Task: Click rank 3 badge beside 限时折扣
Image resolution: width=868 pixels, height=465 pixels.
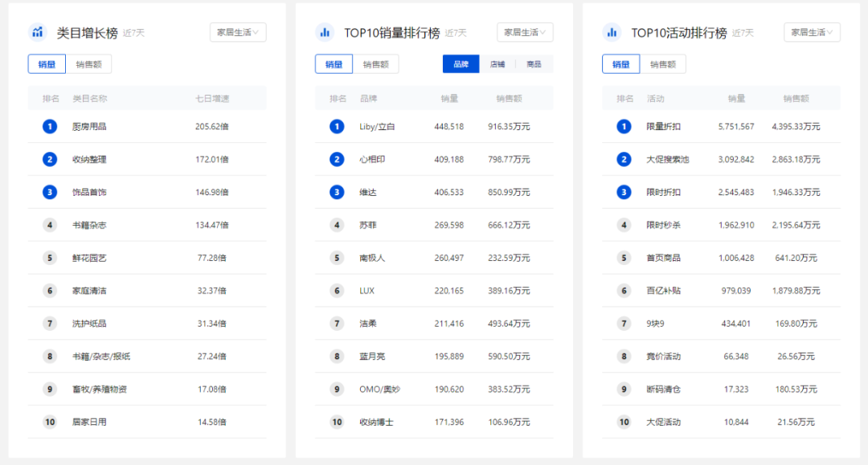Action: [624, 192]
